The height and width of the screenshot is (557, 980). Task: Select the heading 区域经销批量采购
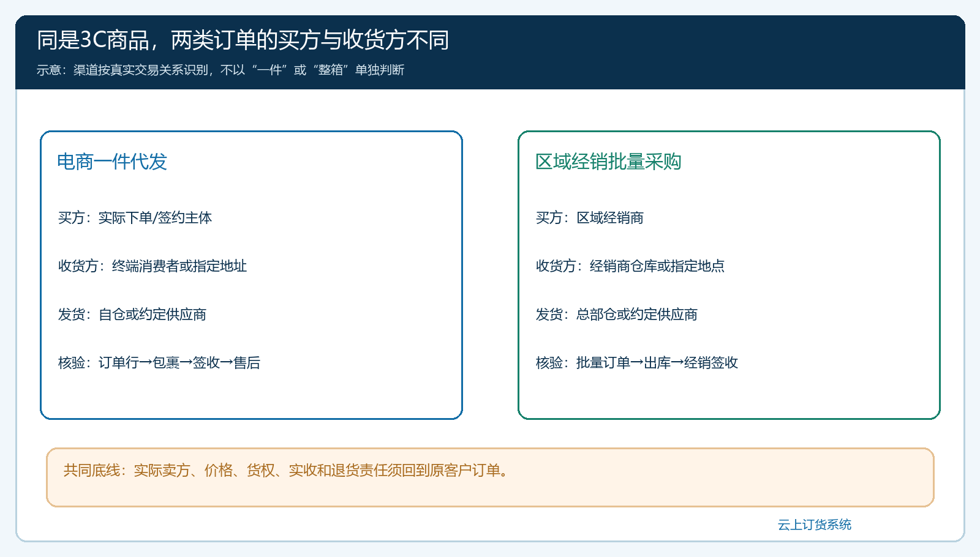(608, 162)
